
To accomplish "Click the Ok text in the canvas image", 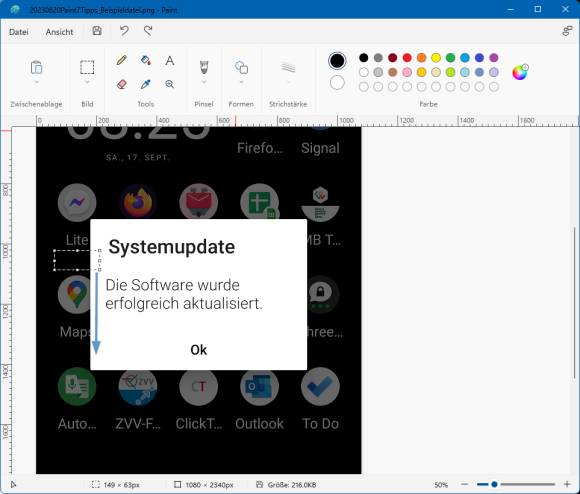I will [199, 349].
